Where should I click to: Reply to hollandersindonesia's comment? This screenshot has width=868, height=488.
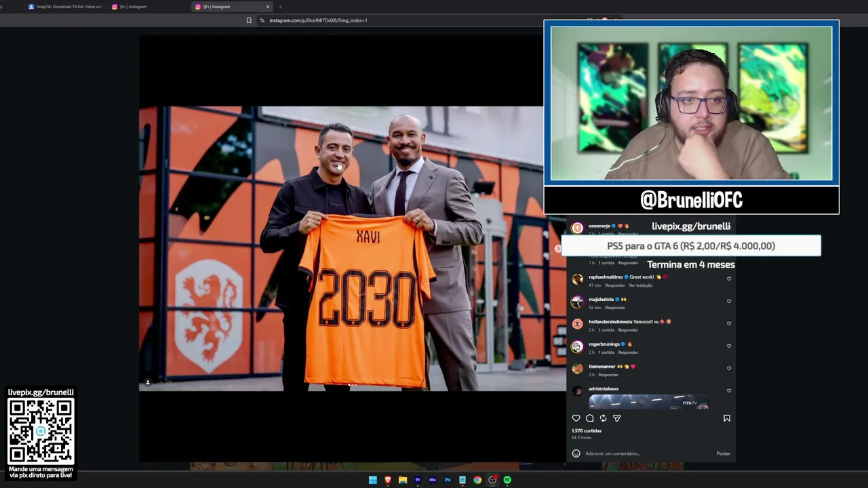click(x=628, y=330)
